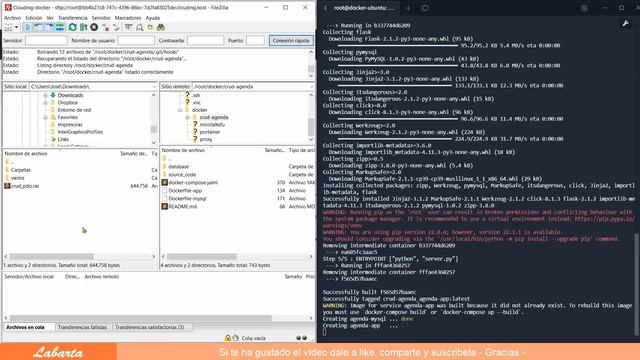This screenshot has width=640, height=360.
Task: Toggle local directory tree view
Action: point(38,27)
